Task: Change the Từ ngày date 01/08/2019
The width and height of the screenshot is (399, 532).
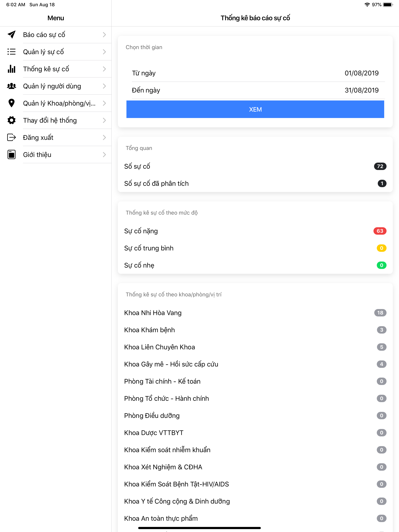Action: click(x=361, y=73)
